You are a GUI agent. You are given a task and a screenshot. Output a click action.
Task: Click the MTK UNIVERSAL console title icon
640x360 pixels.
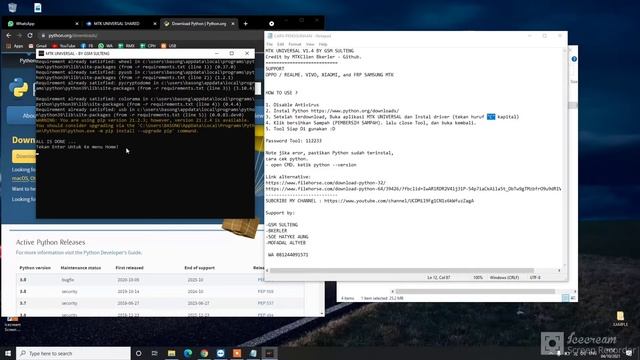[41, 53]
